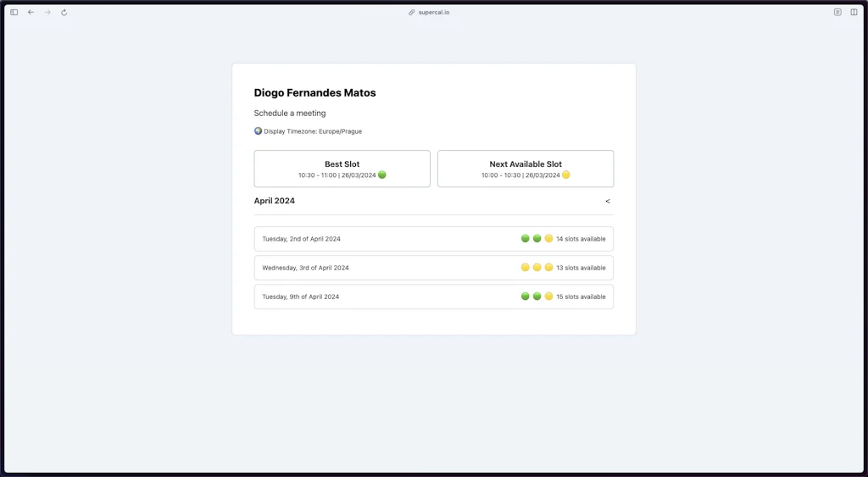Click the supercal.io address bar

coord(433,13)
